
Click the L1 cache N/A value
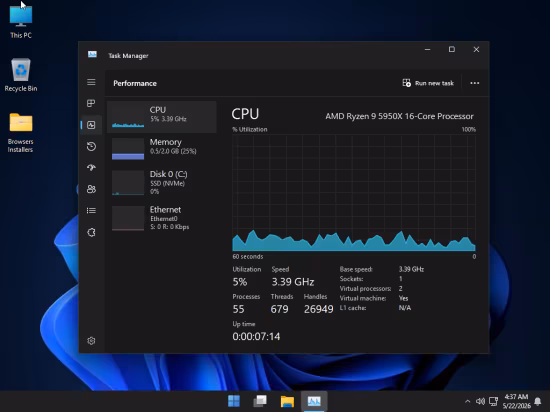click(x=405, y=308)
